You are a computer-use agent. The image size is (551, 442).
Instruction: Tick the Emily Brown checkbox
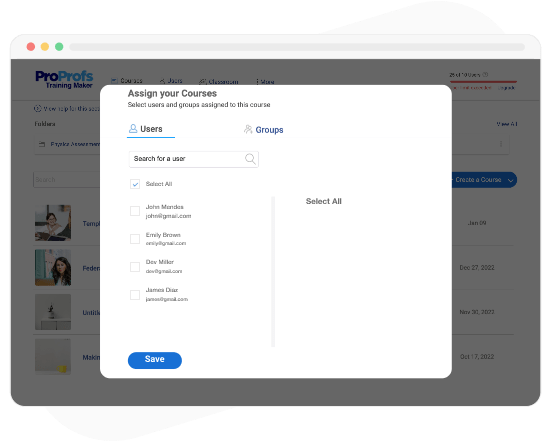point(135,239)
